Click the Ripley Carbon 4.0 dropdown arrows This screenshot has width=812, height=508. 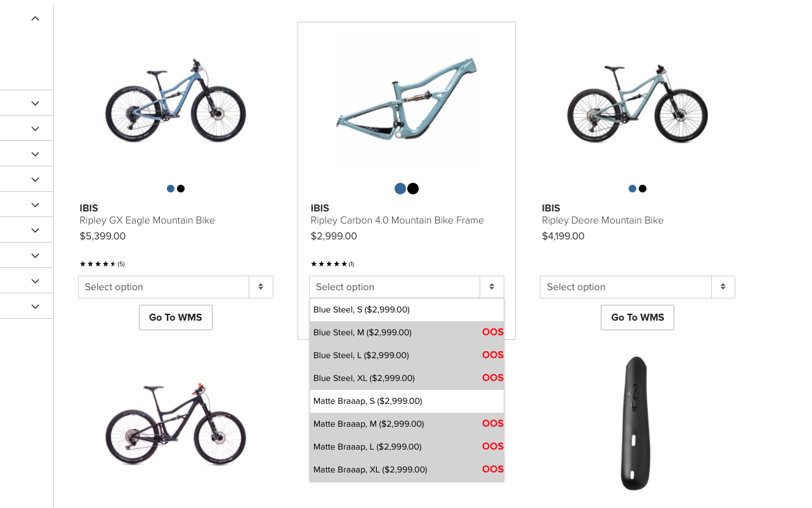click(x=492, y=287)
